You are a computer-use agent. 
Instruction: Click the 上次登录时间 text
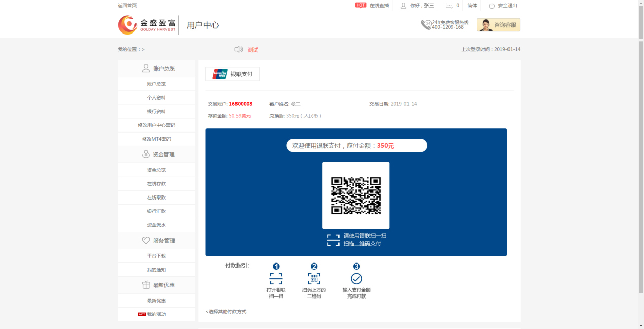(x=491, y=49)
